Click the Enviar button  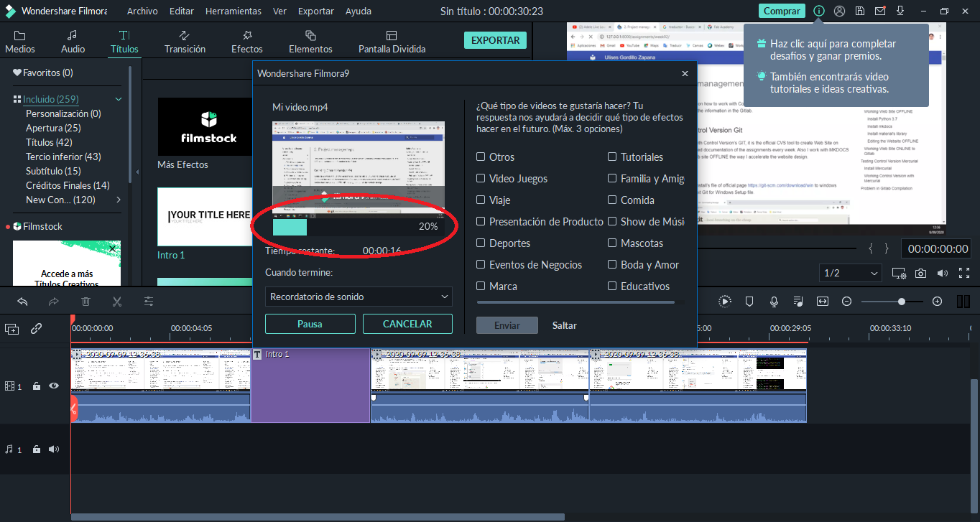[x=507, y=325]
